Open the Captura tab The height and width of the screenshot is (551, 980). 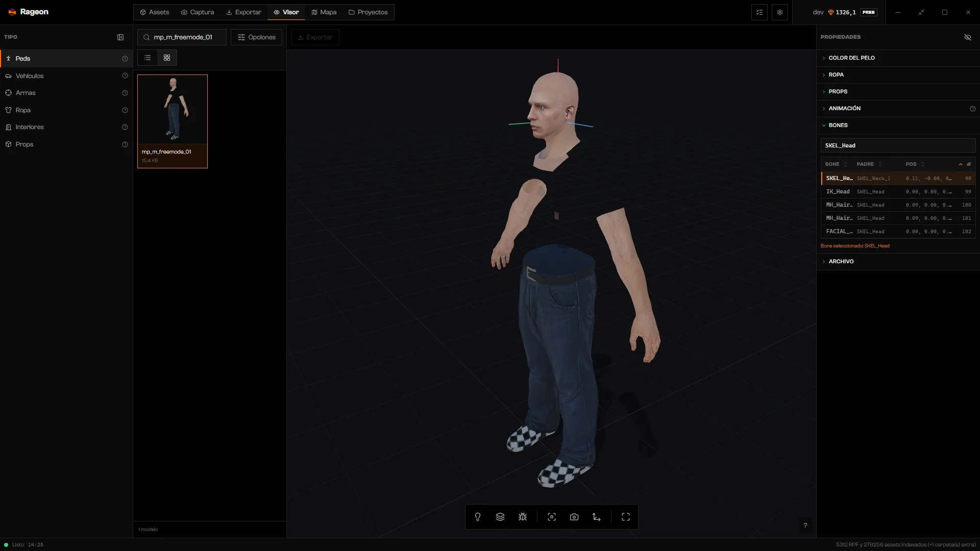tap(198, 12)
